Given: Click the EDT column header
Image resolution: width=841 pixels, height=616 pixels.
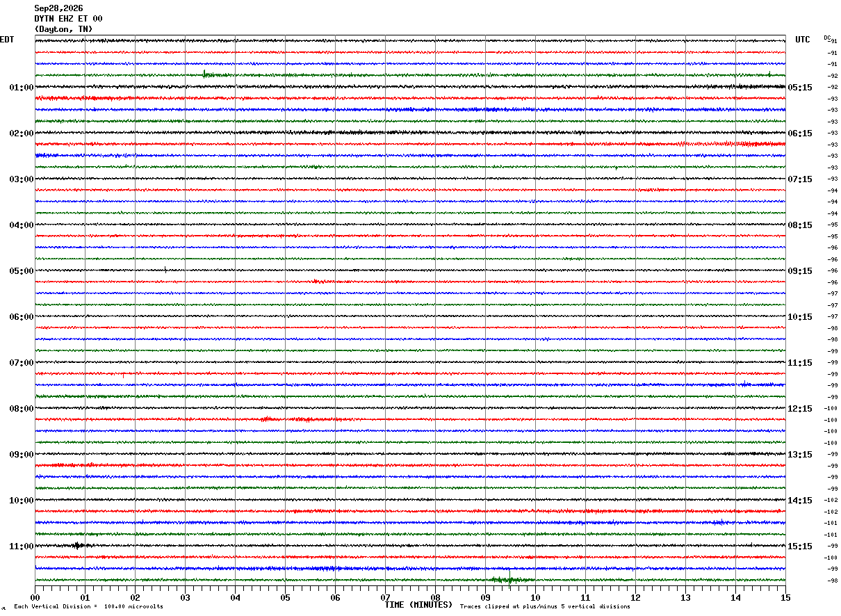Looking at the screenshot, I should 7,40.
